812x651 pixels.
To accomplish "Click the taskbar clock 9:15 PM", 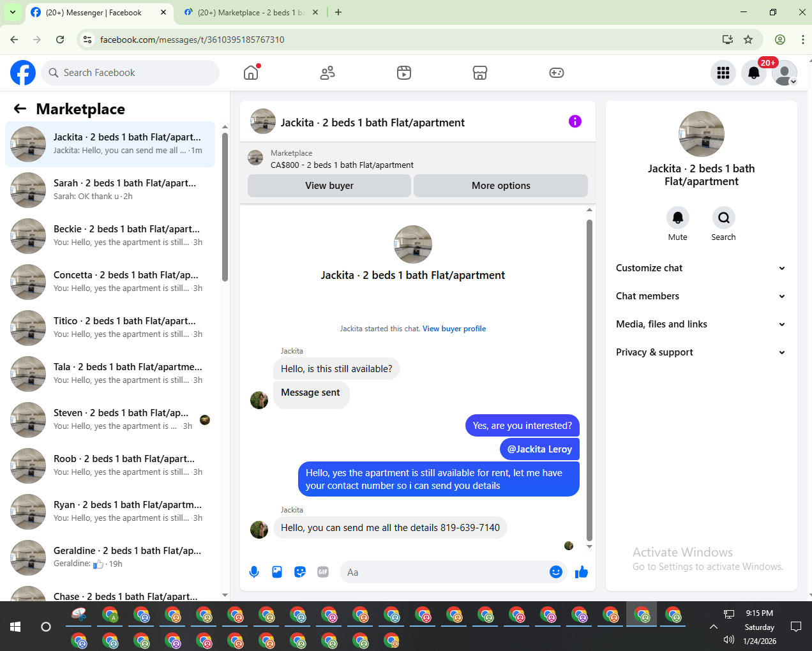I will (x=759, y=613).
